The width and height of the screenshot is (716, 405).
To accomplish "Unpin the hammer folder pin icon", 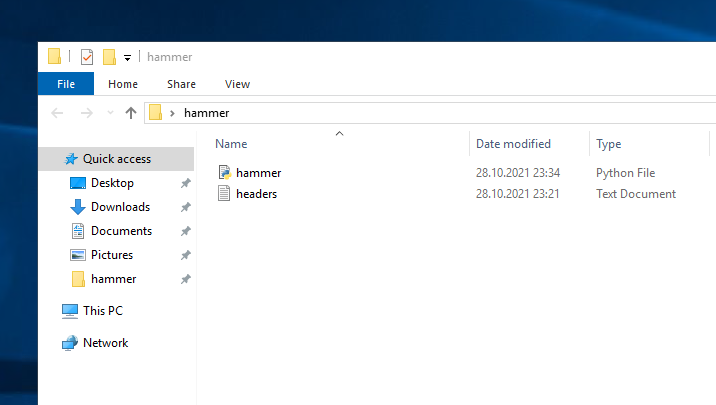I will click(185, 279).
